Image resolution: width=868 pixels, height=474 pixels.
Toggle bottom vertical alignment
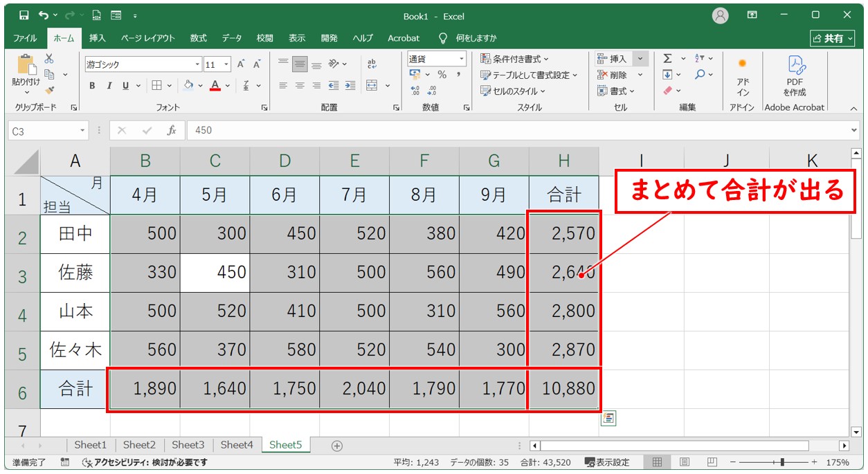pos(316,64)
